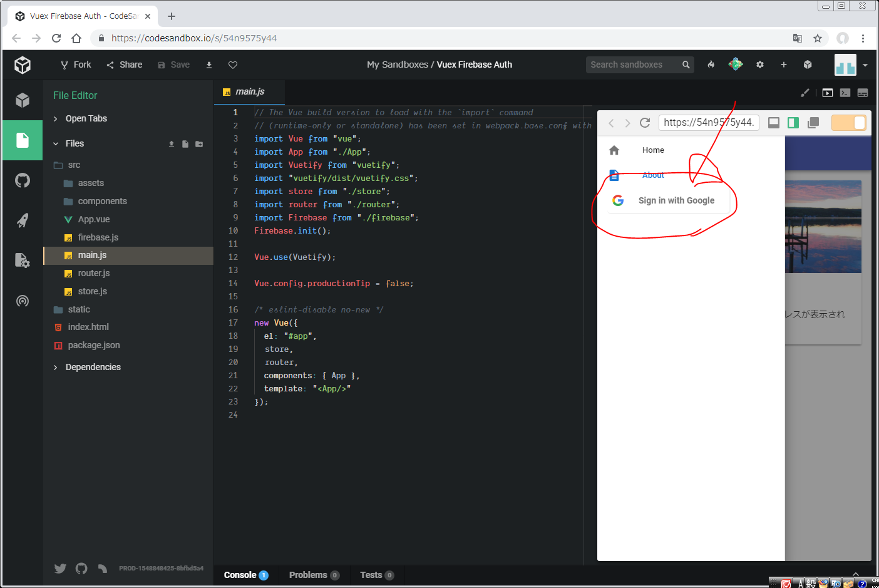The image size is (879, 588).
Task: Open the Deployment rocket panel
Action: [23, 220]
